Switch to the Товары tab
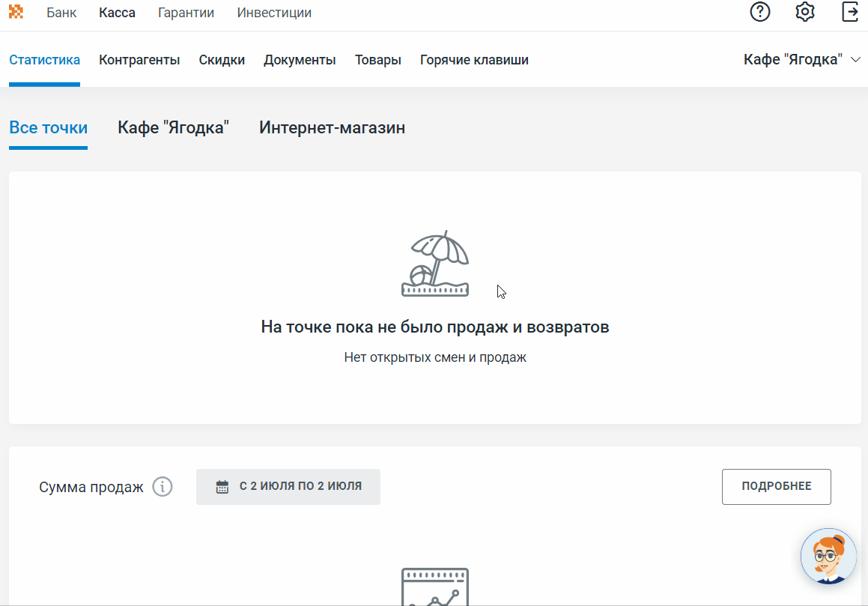The width and height of the screenshot is (868, 606). (x=378, y=60)
